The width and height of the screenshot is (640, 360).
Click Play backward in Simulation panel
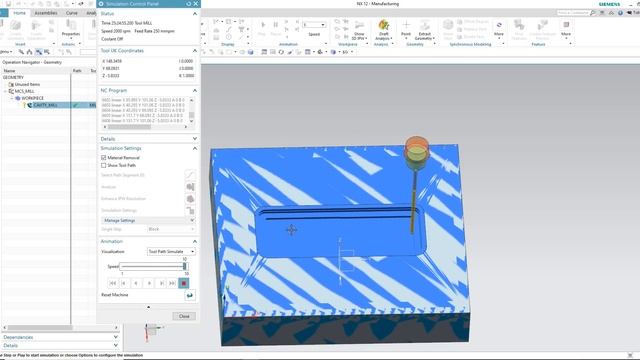(136, 283)
